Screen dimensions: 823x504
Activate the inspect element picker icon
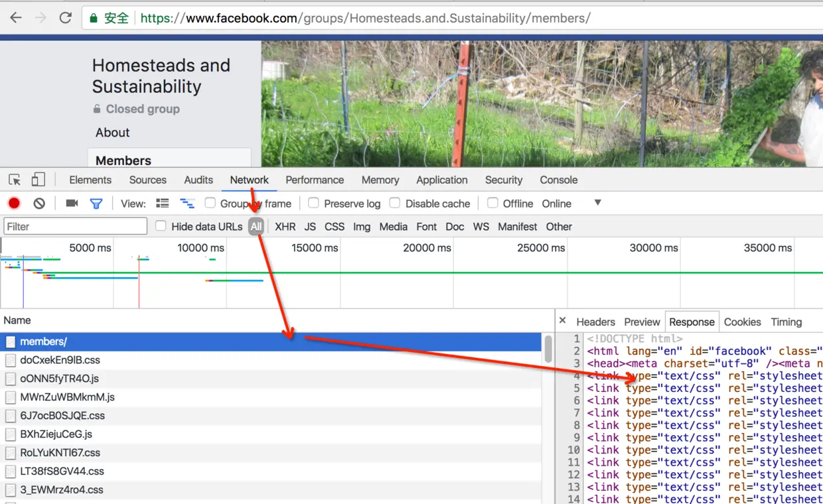point(15,180)
